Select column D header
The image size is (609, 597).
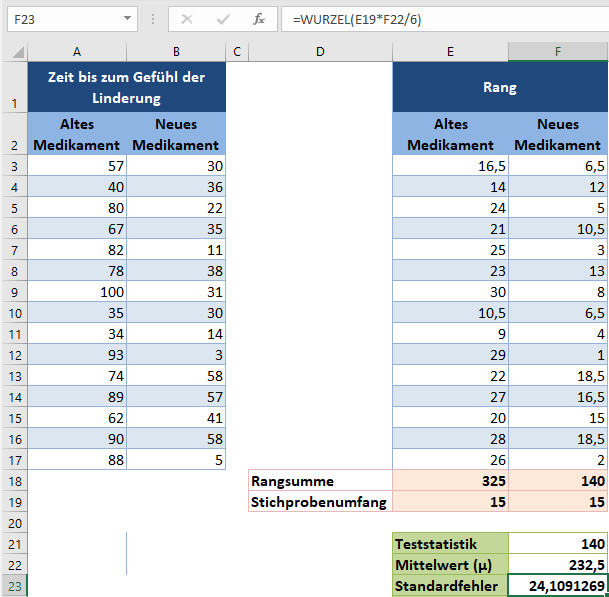tap(320, 52)
